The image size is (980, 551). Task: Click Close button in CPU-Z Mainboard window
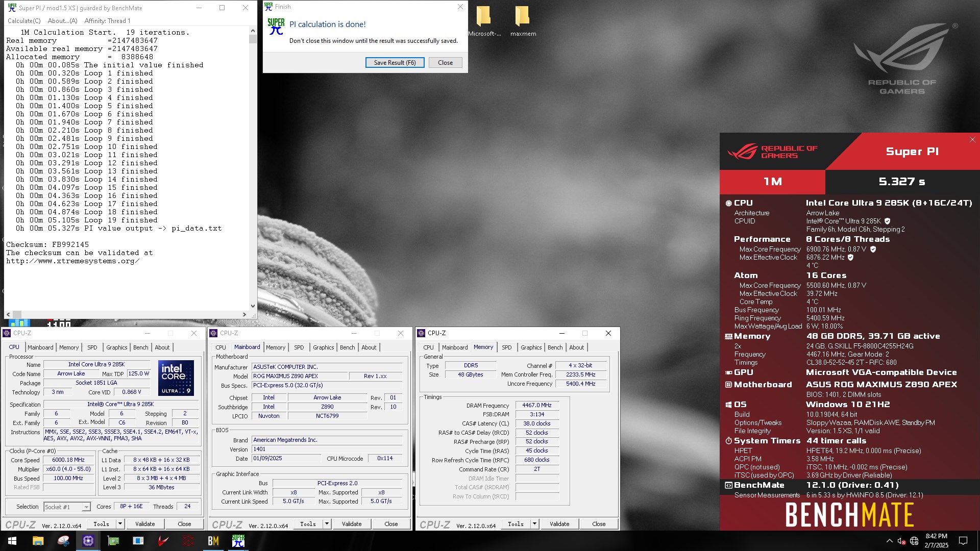[x=391, y=524]
